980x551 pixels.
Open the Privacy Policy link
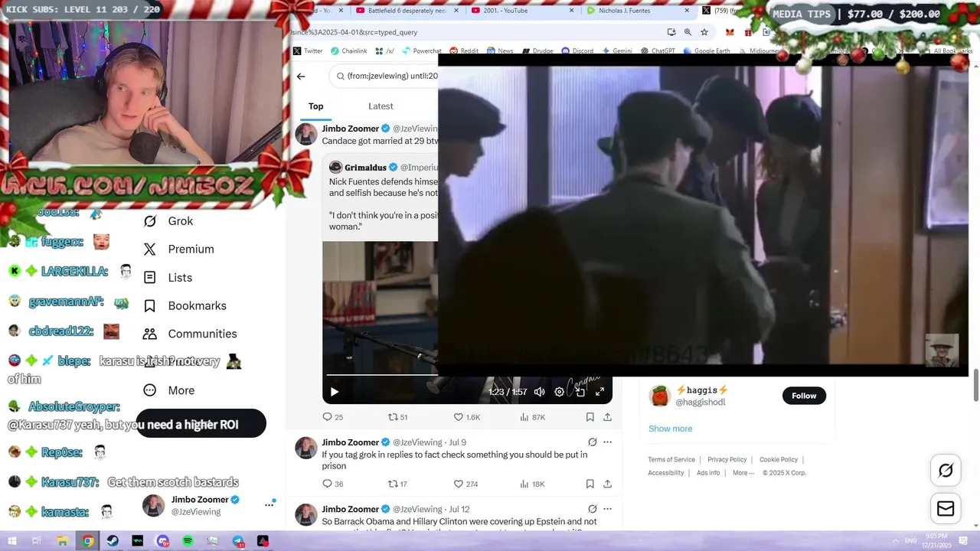(727, 460)
